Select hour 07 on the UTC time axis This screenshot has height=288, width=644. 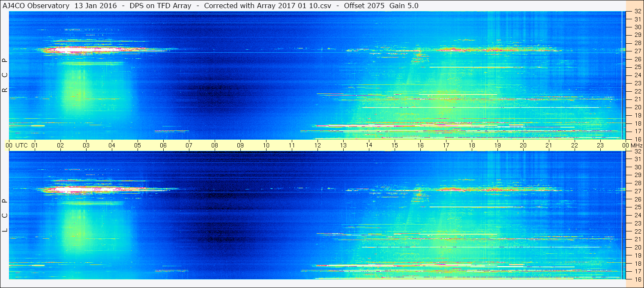(x=189, y=145)
